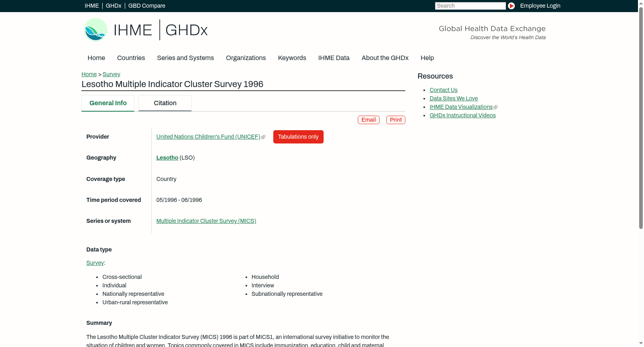644x347 pixels.
Task: Open the Data Sites We Love link
Action: (454, 98)
